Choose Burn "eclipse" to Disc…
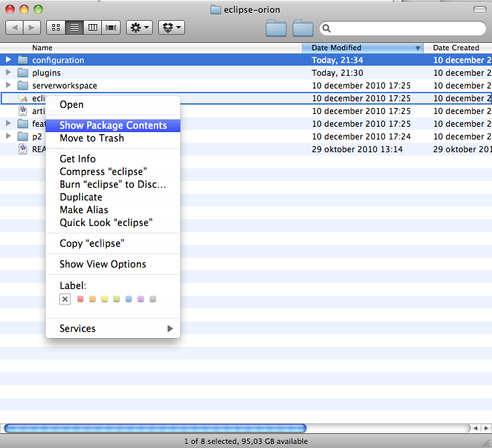Screen dimensions: 492x448 coord(113,184)
